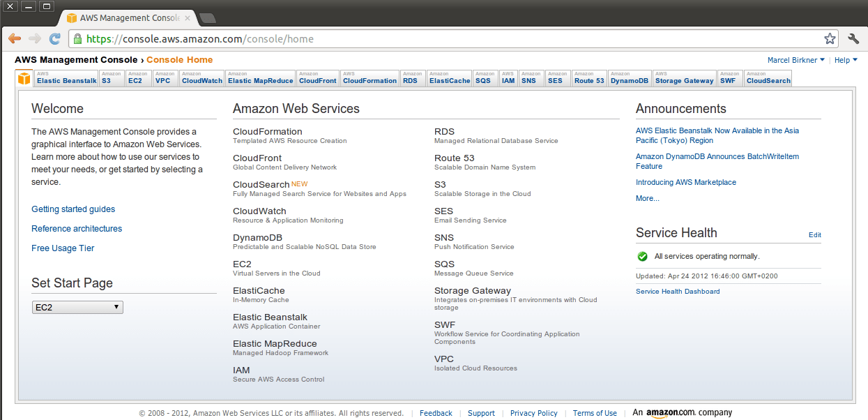
Task: Open the CloudFormation service link
Action: click(x=267, y=131)
